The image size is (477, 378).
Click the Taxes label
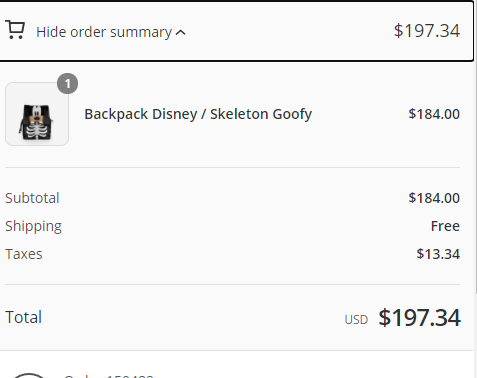[x=24, y=254]
